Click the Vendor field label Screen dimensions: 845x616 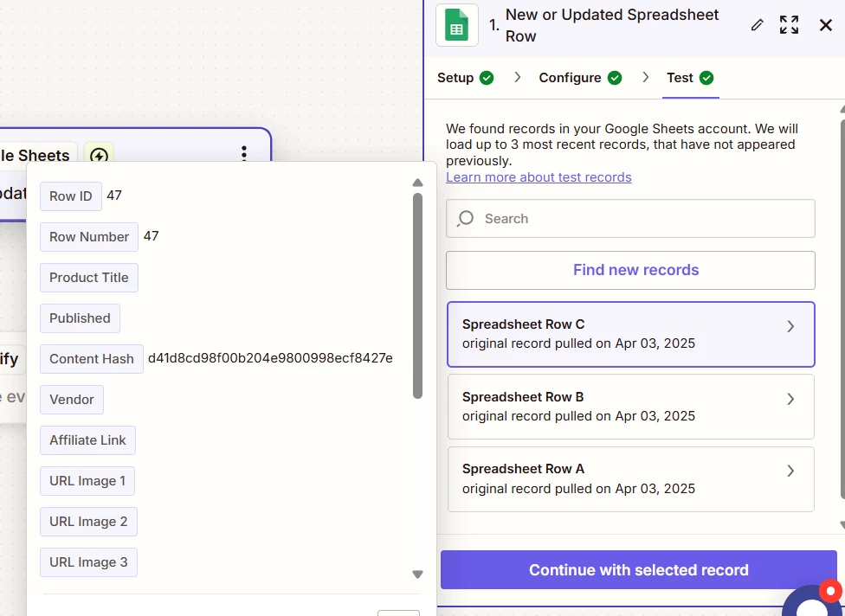coord(72,400)
